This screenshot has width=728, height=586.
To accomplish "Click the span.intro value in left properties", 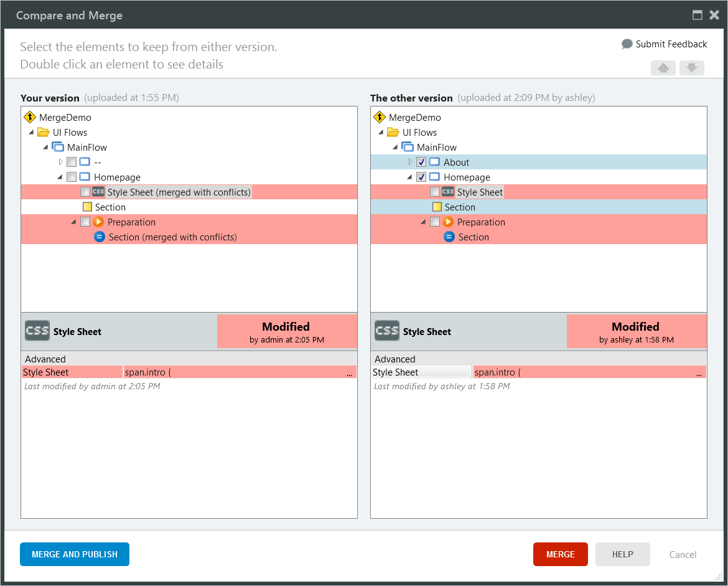I will (x=240, y=372).
